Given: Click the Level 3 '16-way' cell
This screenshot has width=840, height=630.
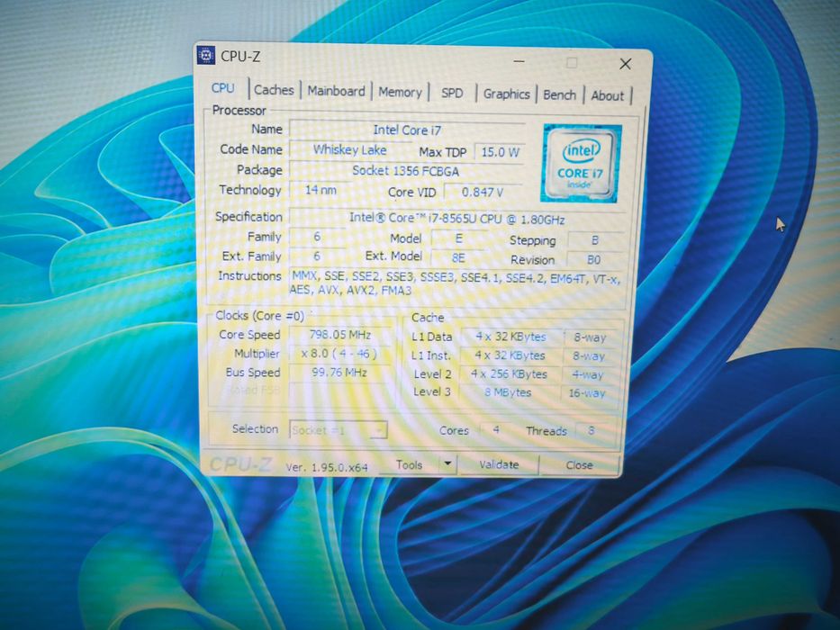Looking at the screenshot, I should point(587,393).
